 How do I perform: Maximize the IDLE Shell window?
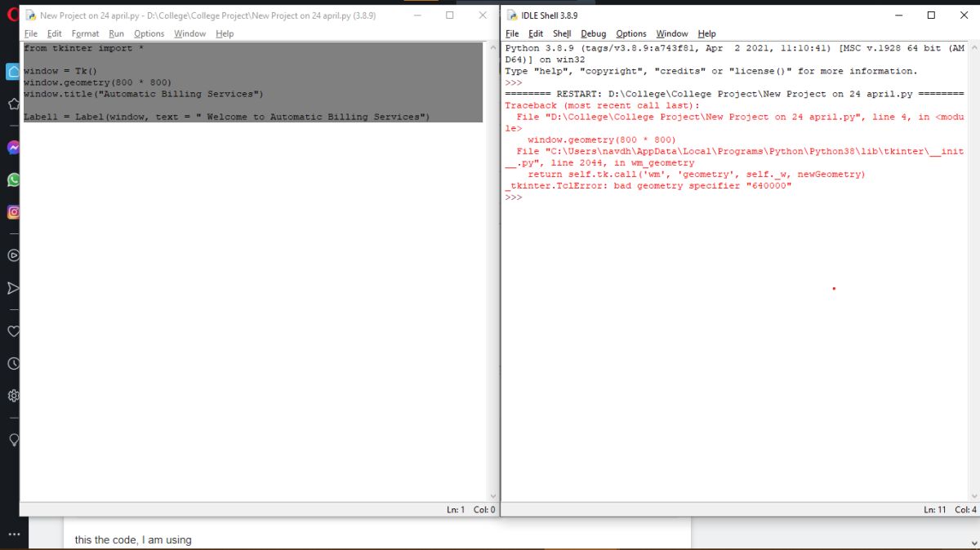[x=931, y=16]
